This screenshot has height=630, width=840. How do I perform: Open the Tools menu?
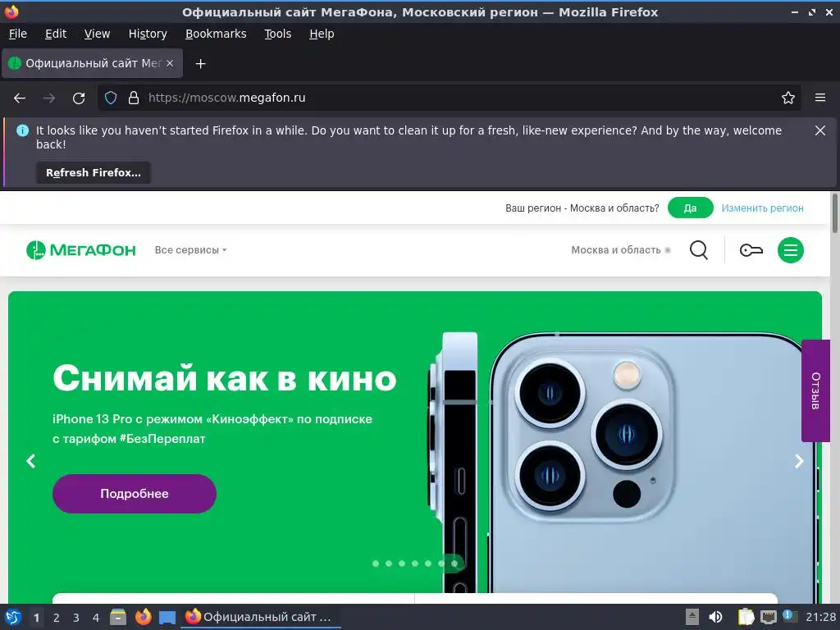click(x=277, y=34)
